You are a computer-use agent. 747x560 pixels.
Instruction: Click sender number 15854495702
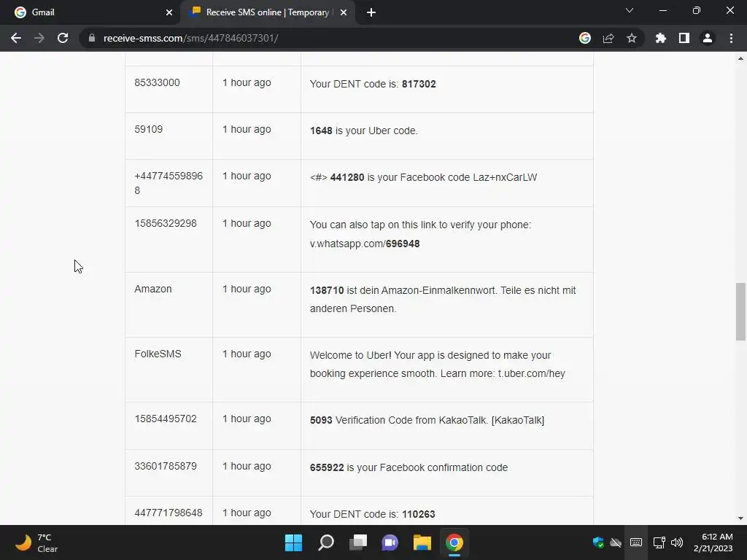tap(166, 419)
